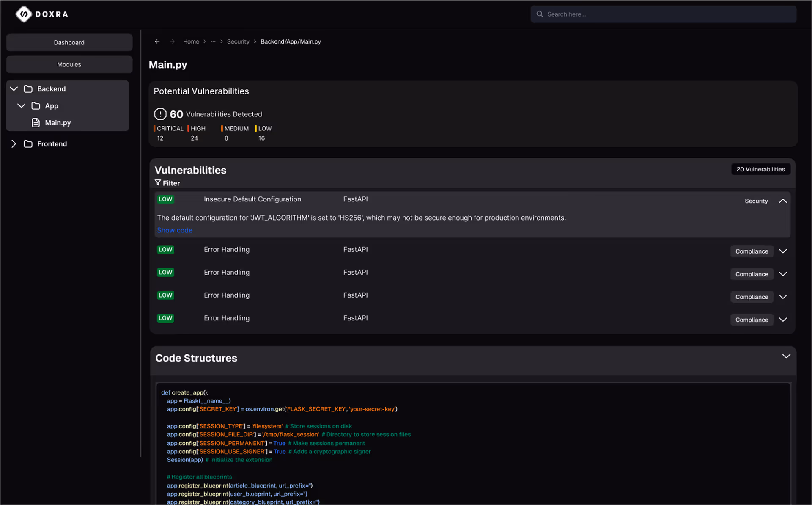Image resolution: width=812 pixels, height=505 pixels.
Task: Collapse the Backend folder chevron
Action: click(14, 88)
